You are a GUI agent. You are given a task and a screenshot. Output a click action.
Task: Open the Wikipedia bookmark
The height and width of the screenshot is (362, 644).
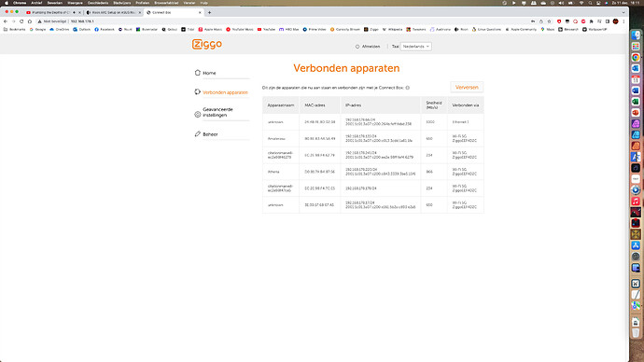click(x=392, y=30)
